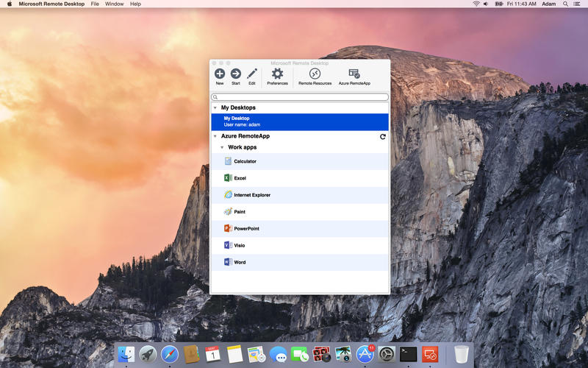This screenshot has width=588, height=368.
Task: Select the Internet Explorer label
Action: pos(252,195)
